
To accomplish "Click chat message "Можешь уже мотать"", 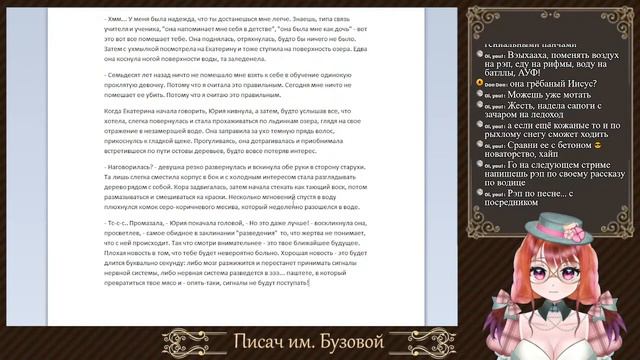I will 549,95.
